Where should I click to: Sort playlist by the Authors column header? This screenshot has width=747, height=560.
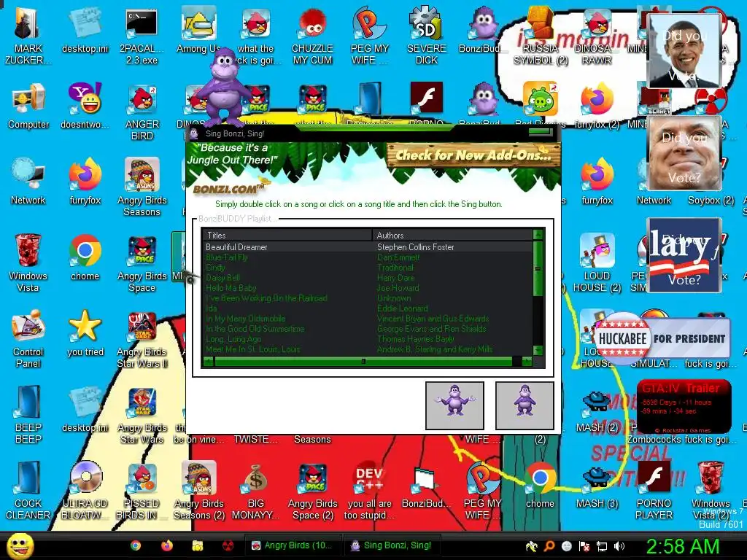point(452,236)
